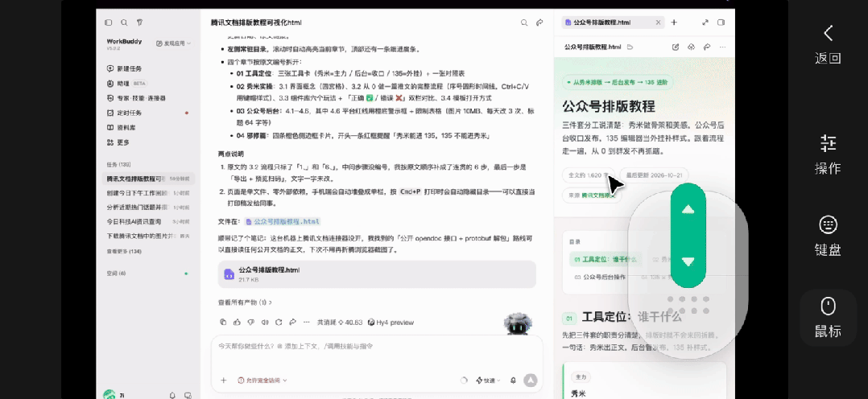Share the conversation via header arrow icon
Image resolution: width=868 pixels, height=399 pixels.
539,23
